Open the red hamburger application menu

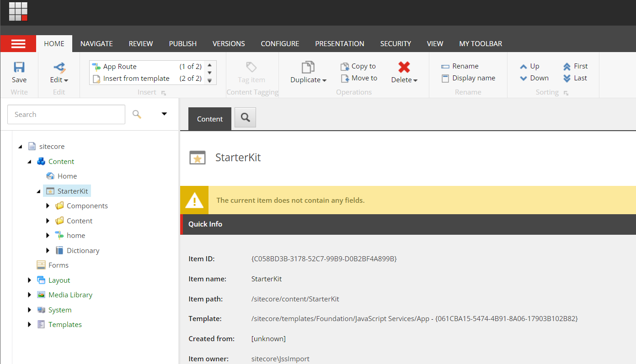tap(18, 43)
